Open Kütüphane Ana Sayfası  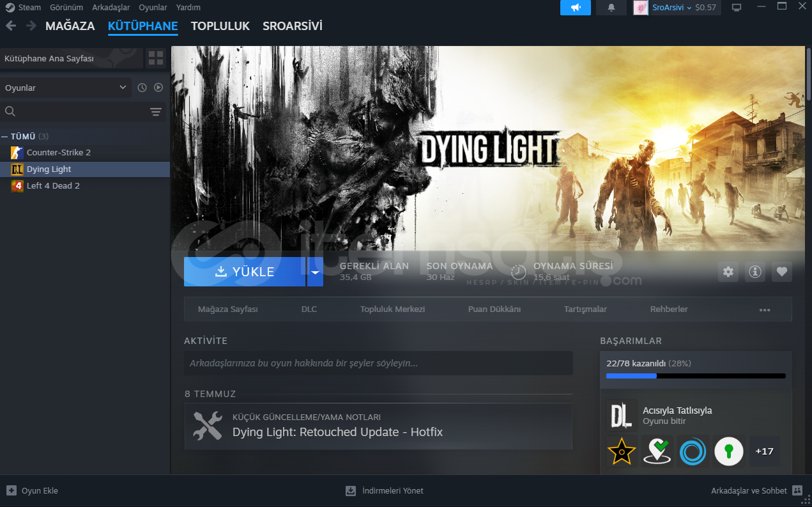tap(72, 58)
